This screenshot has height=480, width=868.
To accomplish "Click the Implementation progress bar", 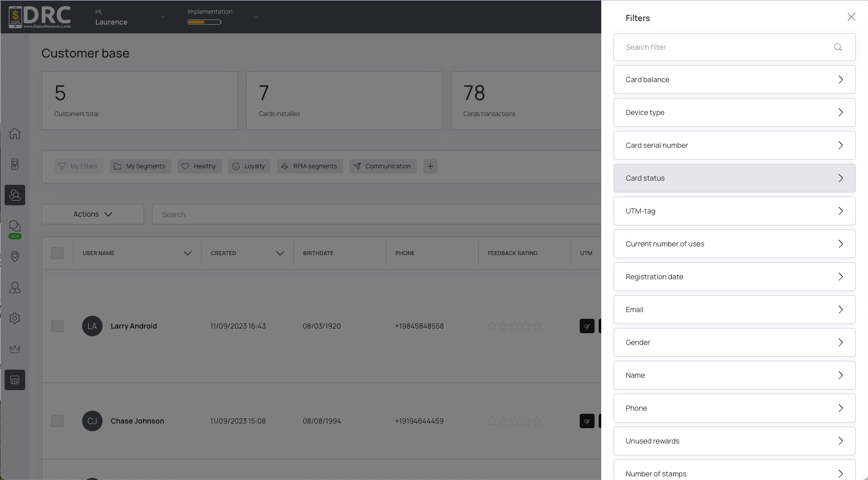I will [x=205, y=22].
